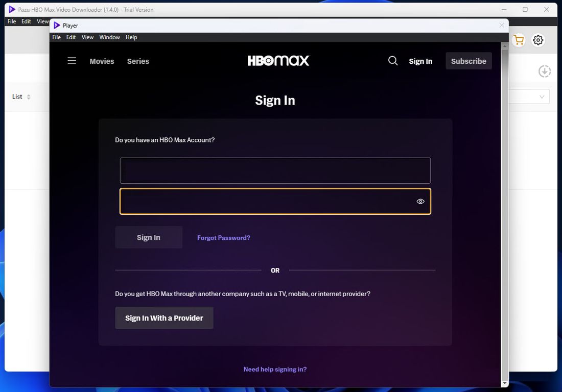Click the search magnifier icon
Image resolution: width=562 pixels, height=392 pixels.
(x=393, y=61)
